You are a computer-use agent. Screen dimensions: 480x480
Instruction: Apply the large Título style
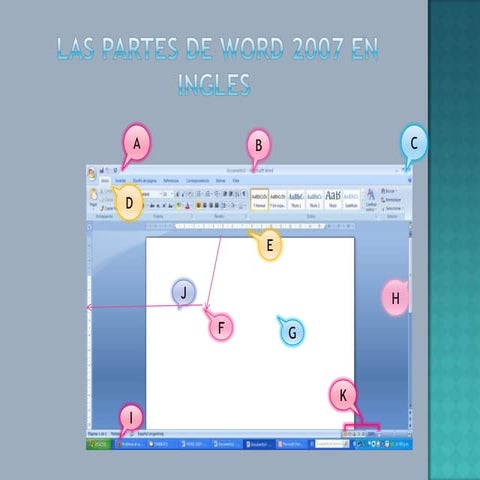tap(333, 200)
